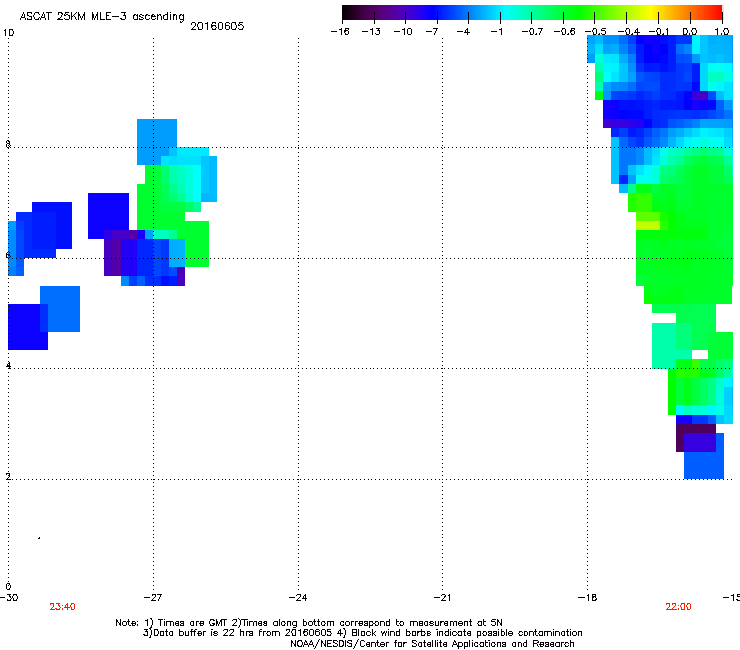The width and height of the screenshot is (740, 650).
Task: Click the -7 label under the color bar
Action: pos(432,32)
